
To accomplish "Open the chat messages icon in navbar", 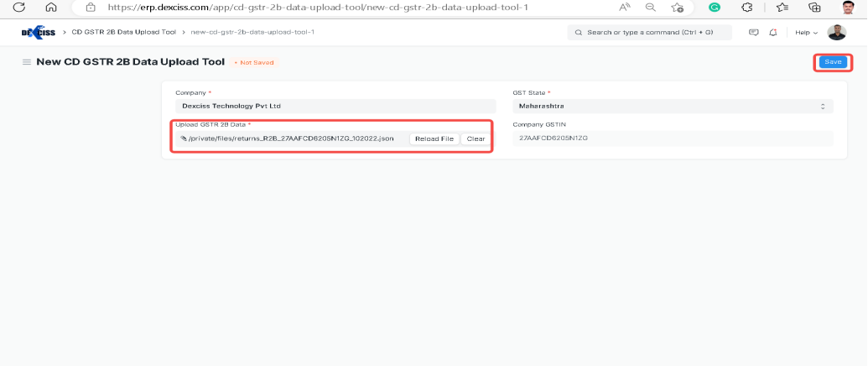I will pos(753,33).
